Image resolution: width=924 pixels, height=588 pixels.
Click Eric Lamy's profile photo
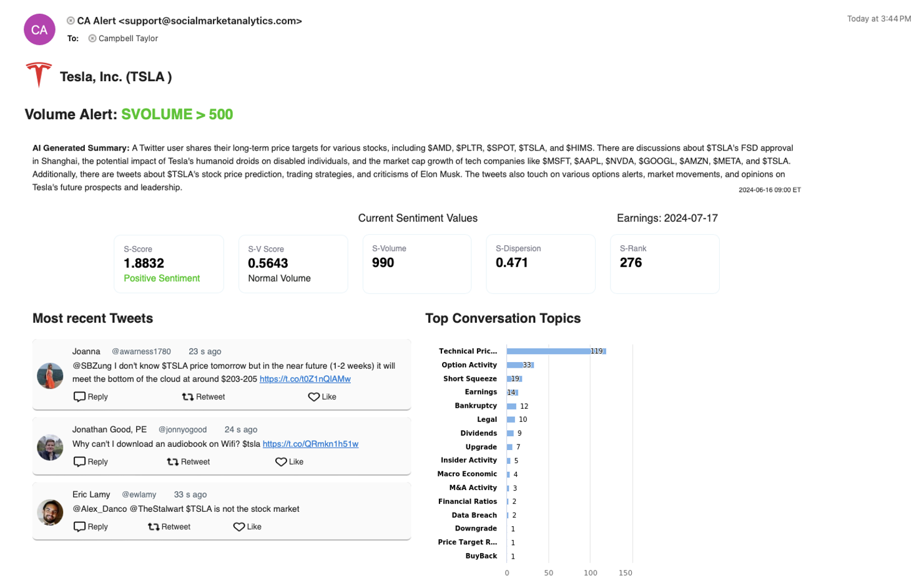[50, 512]
